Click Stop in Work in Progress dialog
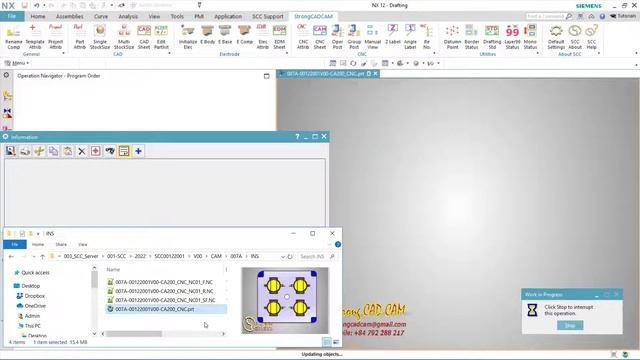The height and width of the screenshot is (360, 640). point(570,325)
